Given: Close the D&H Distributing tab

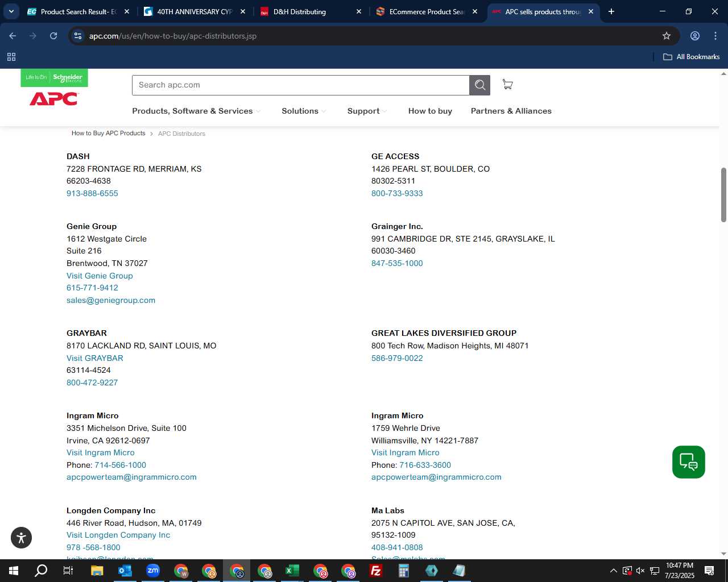Looking at the screenshot, I should (359, 11).
